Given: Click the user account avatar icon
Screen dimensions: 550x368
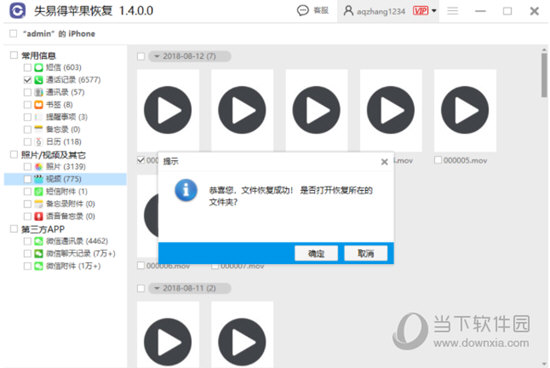Looking at the screenshot, I should (348, 11).
